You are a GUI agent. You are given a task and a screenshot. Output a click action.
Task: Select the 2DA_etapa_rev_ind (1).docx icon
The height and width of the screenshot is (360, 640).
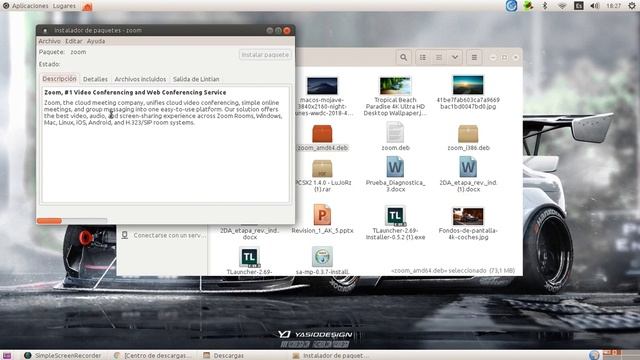[x=468, y=167]
